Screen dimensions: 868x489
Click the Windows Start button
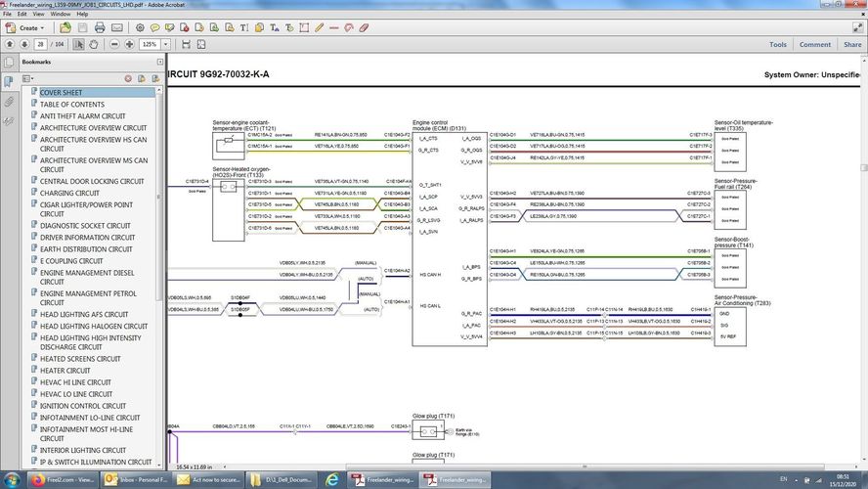tap(12, 479)
